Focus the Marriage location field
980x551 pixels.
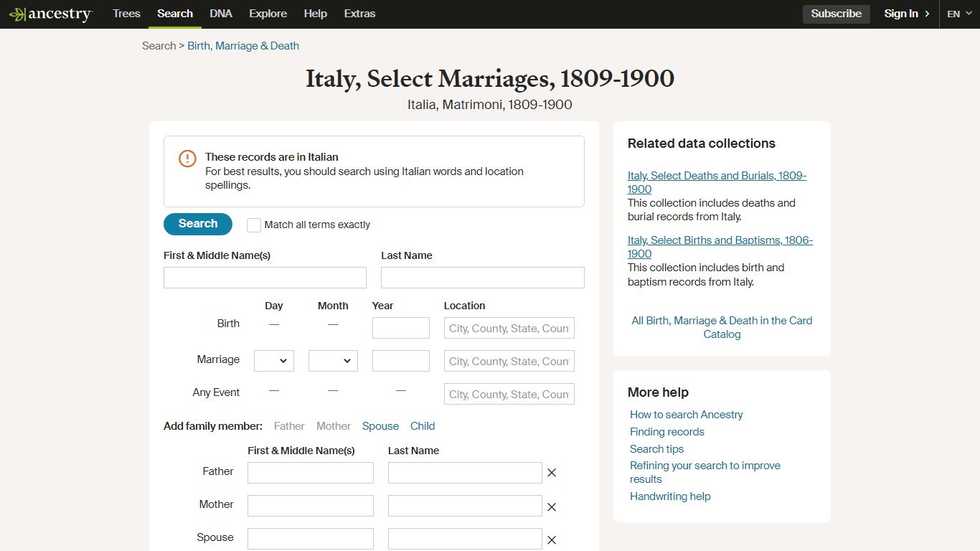click(x=509, y=361)
